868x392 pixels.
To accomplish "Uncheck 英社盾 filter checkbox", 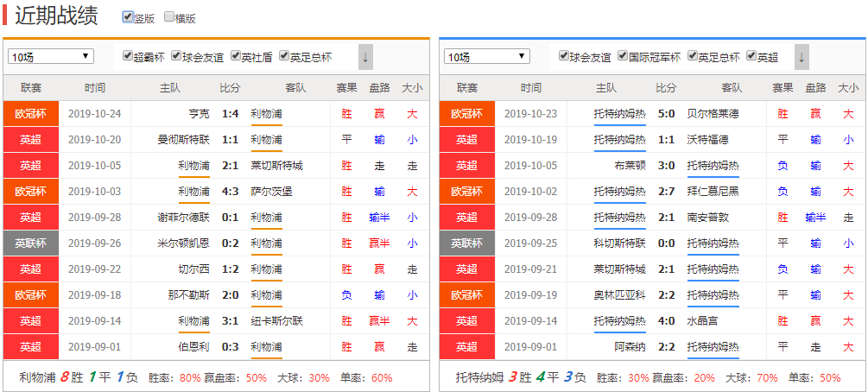I will [236, 56].
